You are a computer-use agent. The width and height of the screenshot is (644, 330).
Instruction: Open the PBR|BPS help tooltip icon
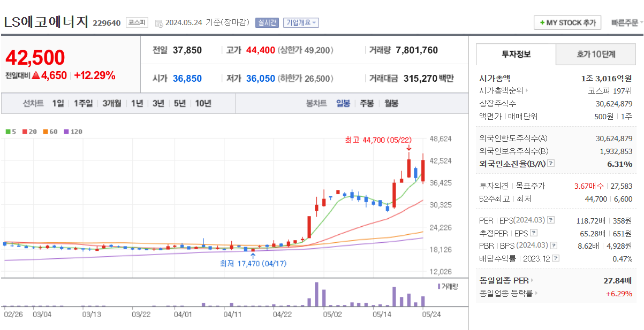[x=554, y=245]
